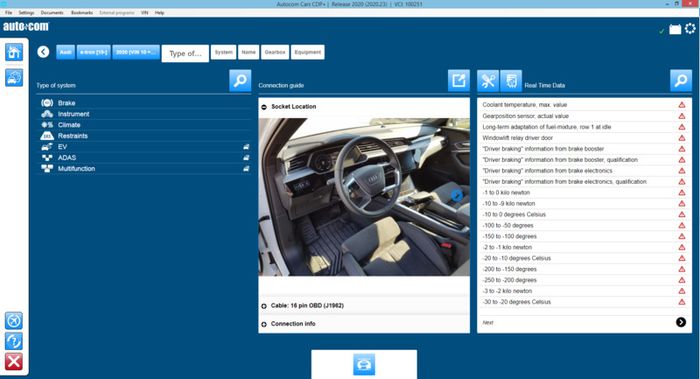The height and width of the screenshot is (379, 700).
Task: Click the back arrow next to Audi
Action: click(x=43, y=52)
